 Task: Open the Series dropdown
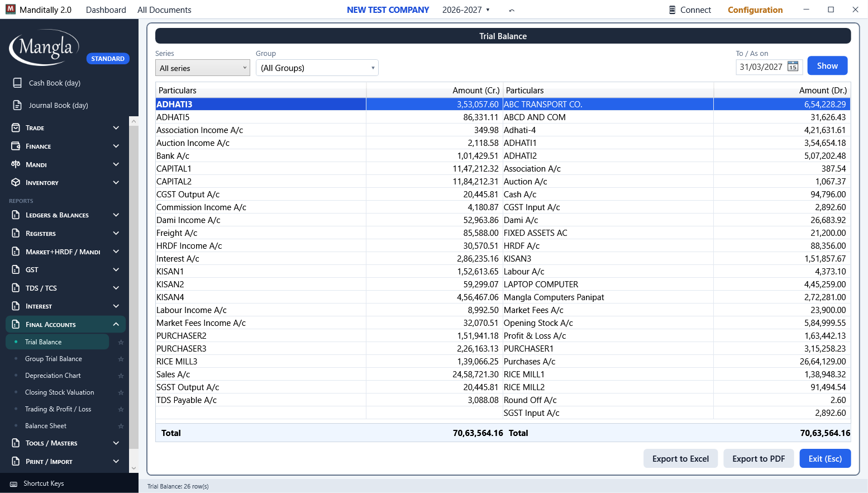203,68
